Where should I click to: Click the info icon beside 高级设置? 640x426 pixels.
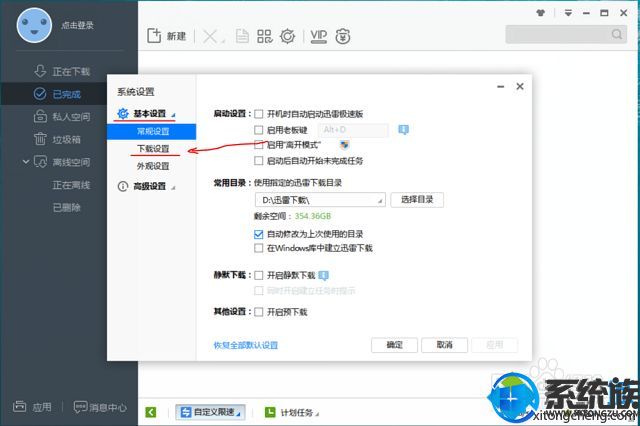pyautogui.click(x=122, y=186)
